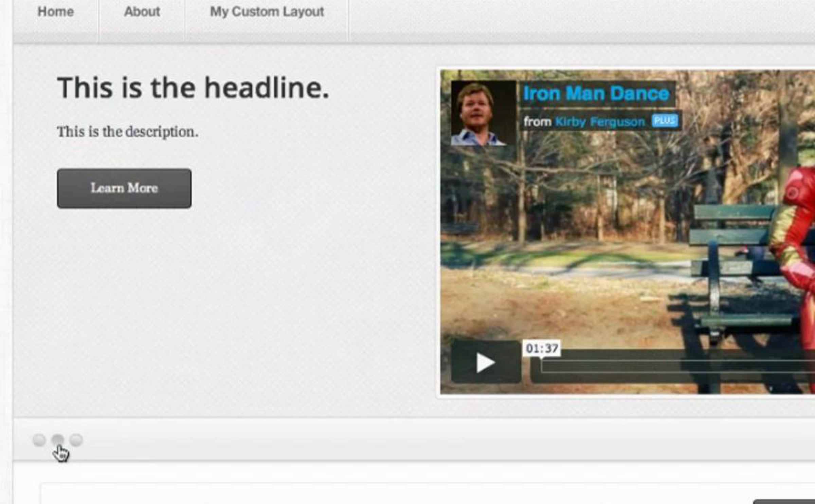This screenshot has width=815, height=504.
Task: Play the Iron Man Dance video
Action: point(486,362)
